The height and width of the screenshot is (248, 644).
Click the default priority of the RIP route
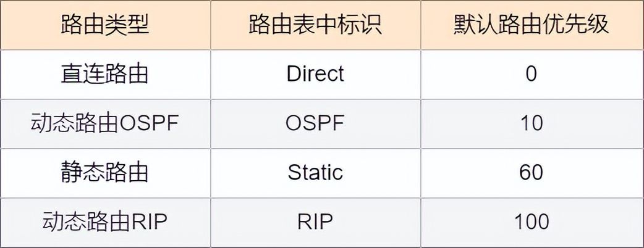click(531, 221)
